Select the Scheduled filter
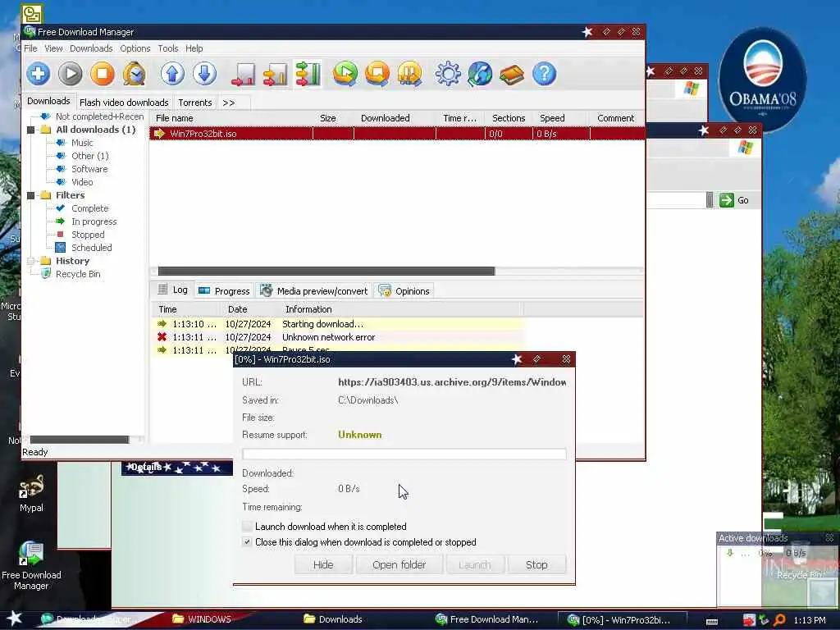840x630 pixels. tap(92, 248)
